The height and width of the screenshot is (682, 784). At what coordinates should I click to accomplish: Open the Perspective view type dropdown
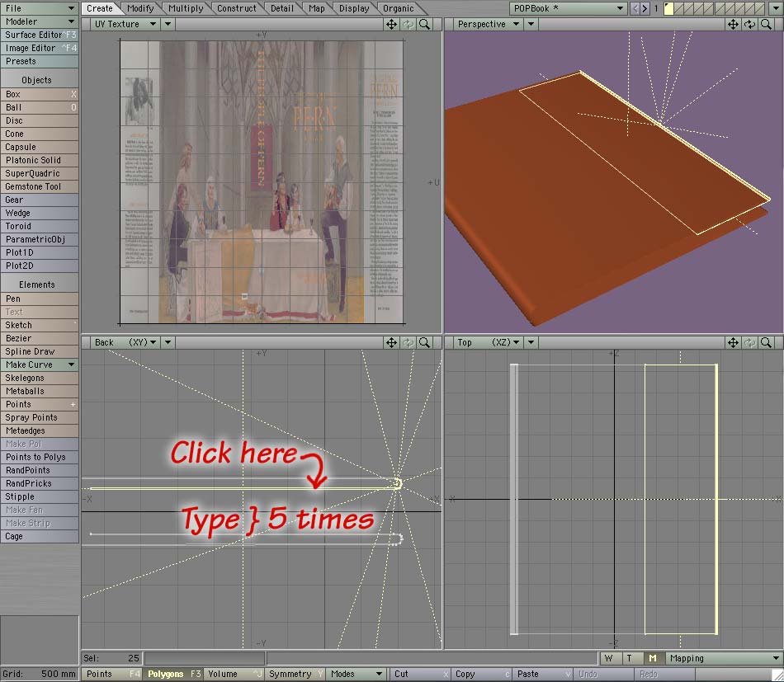(488, 24)
